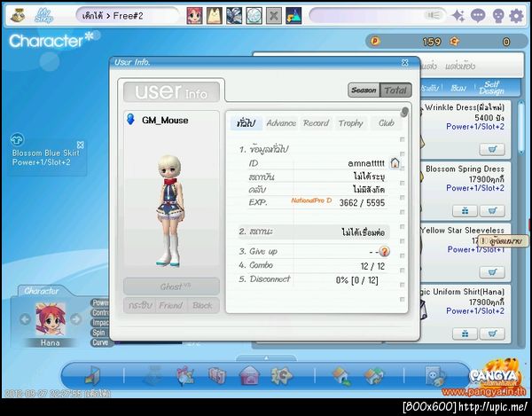Screen dimensions: 532x416
Task: Open the ทั่วไป tab in User Info
Action: [246, 123]
